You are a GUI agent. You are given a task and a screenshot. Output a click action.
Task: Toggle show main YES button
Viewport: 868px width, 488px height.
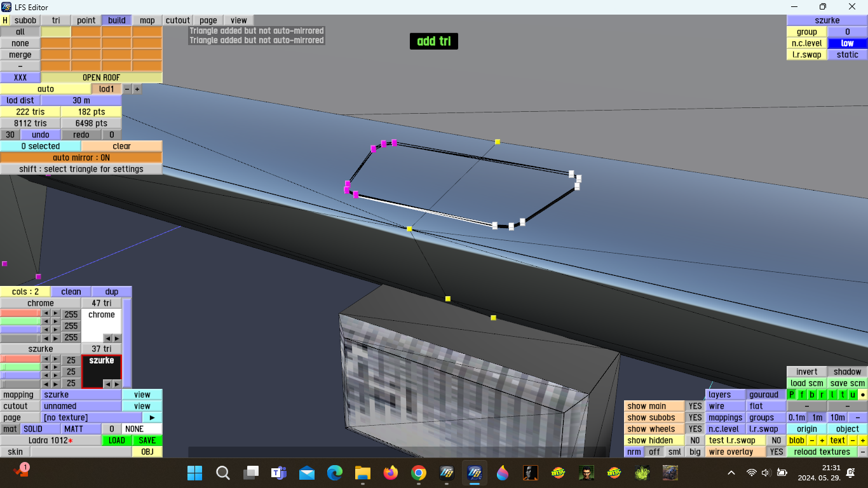point(695,406)
